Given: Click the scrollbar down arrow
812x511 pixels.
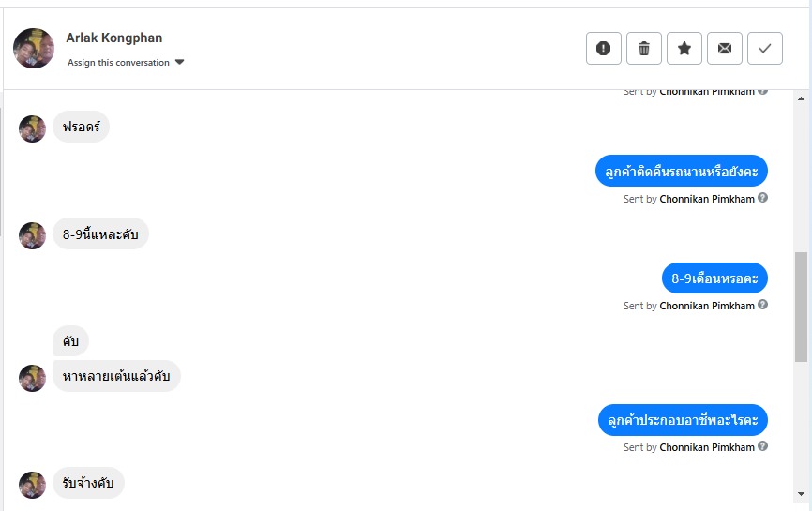Looking at the screenshot, I should coord(801,493).
